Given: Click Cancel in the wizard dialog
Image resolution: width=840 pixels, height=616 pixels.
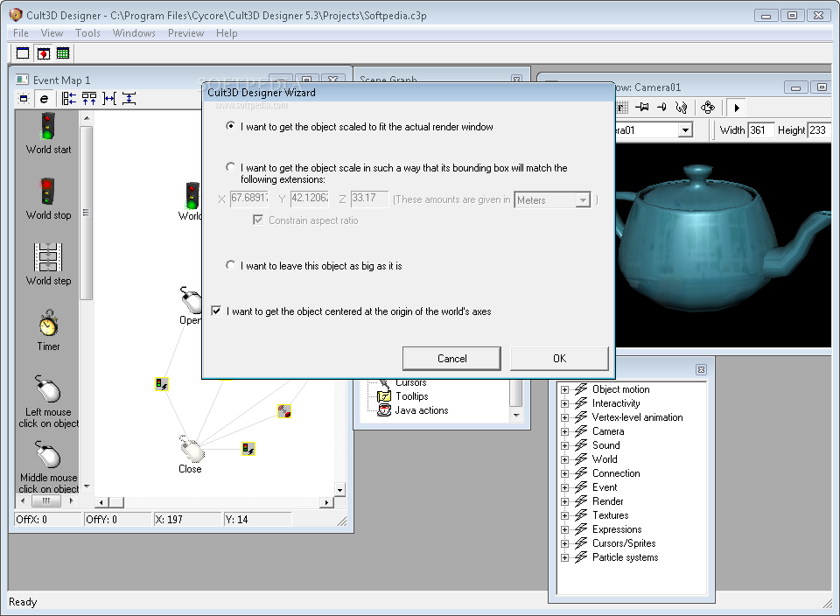Looking at the screenshot, I should point(451,359).
